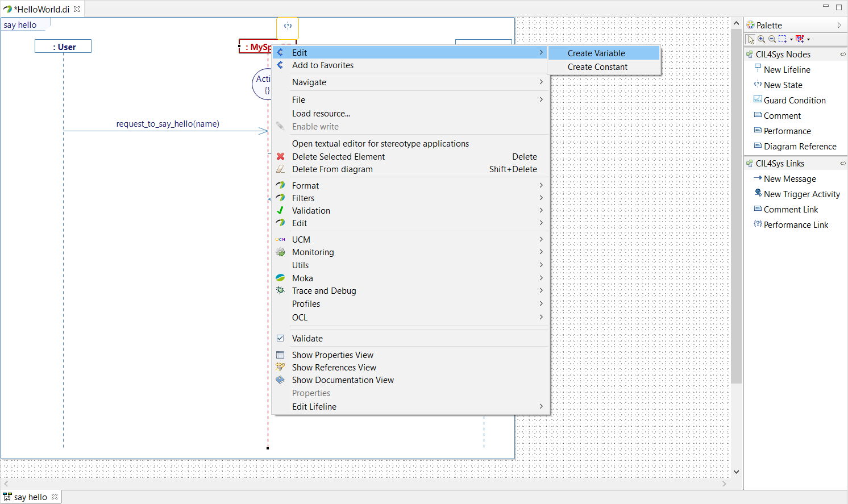The height and width of the screenshot is (504, 848).
Task: Expand the Navigate submenu
Action: [410, 82]
